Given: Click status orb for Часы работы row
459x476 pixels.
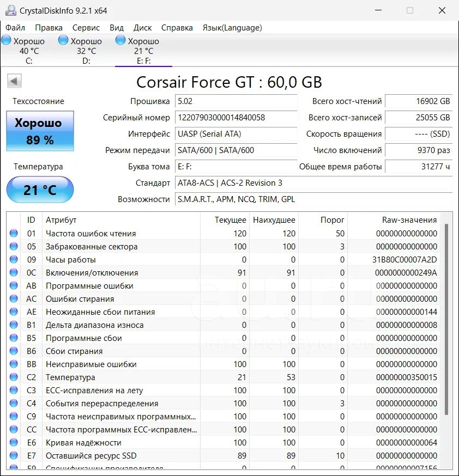Looking at the screenshot, I should pos(14,259).
